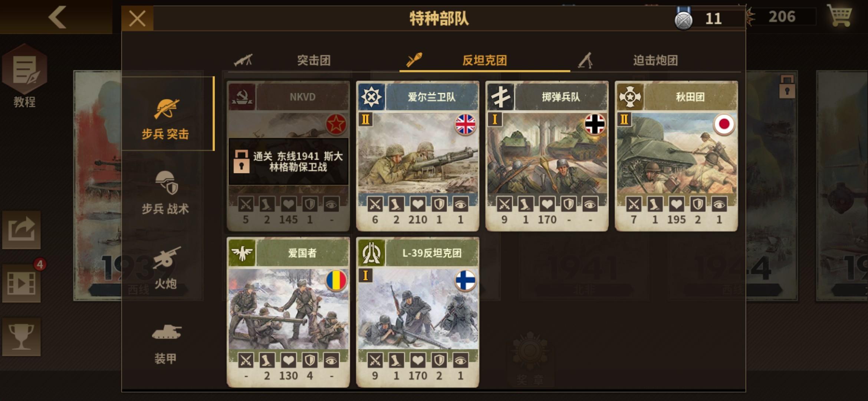Close the 特种部队 panel
This screenshot has height=401, width=868.
[137, 18]
